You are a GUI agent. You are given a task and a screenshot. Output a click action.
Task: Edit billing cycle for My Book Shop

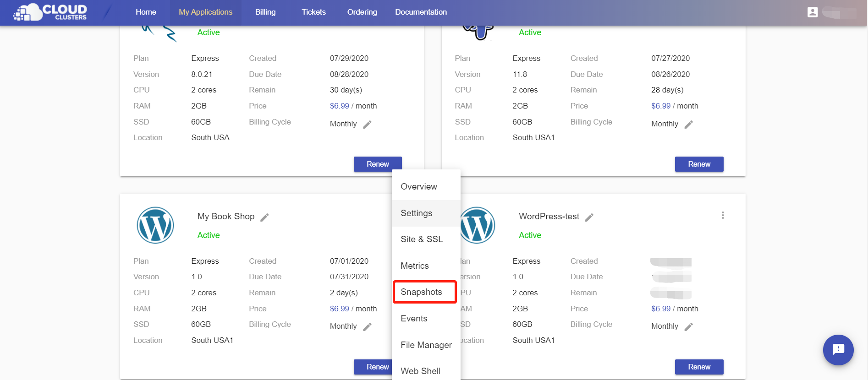[x=367, y=326]
